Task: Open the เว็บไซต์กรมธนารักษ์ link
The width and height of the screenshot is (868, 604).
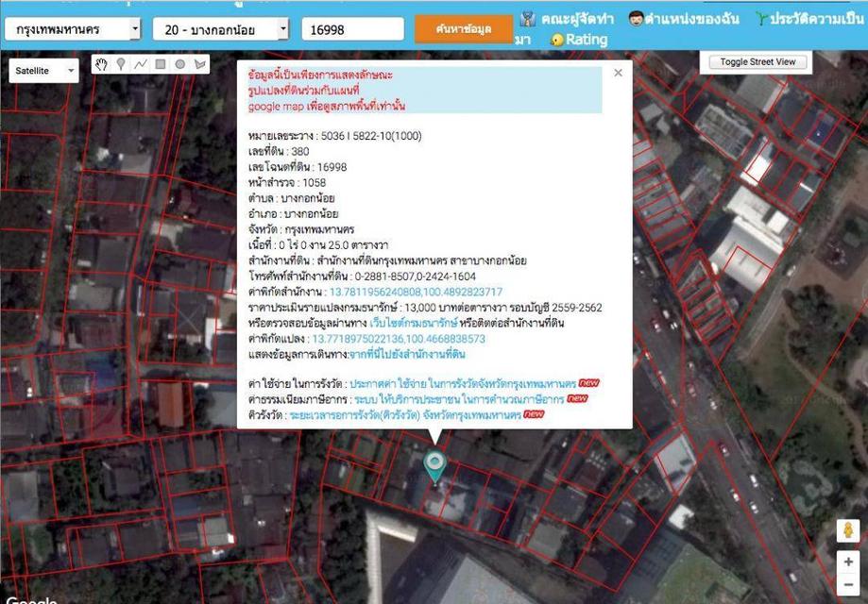Action: 414,323
